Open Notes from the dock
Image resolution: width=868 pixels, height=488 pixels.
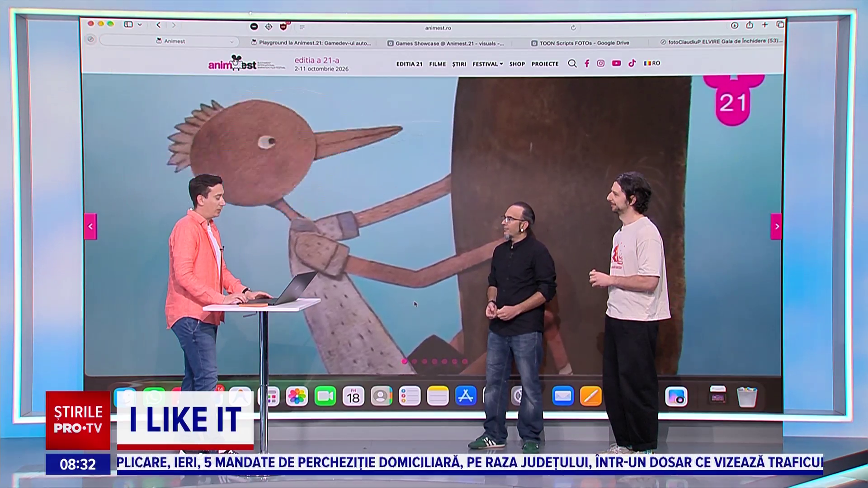[438, 396]
